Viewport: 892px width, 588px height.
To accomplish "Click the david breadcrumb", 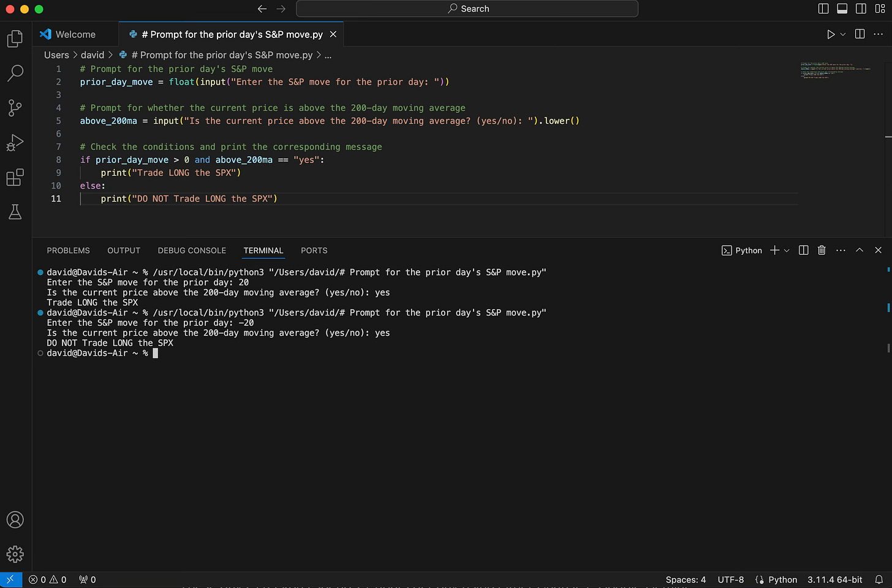I will 93,55.
